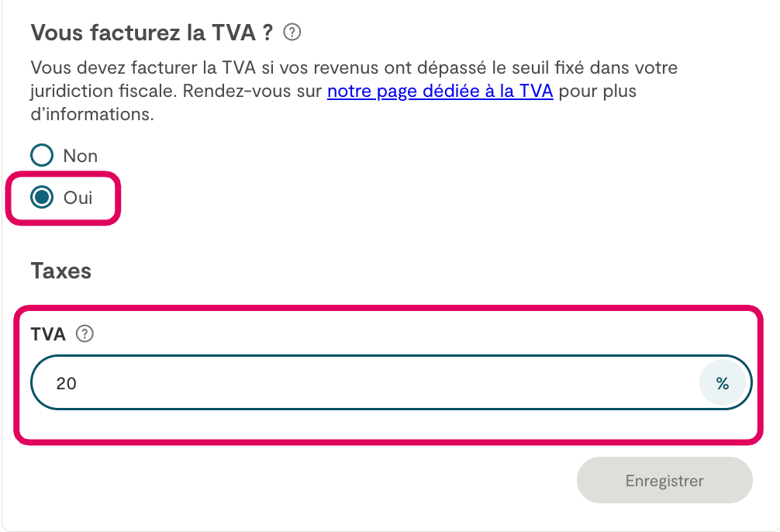
Task: Select the "Non" radio button circle
Action: click(x=42, y=156)
